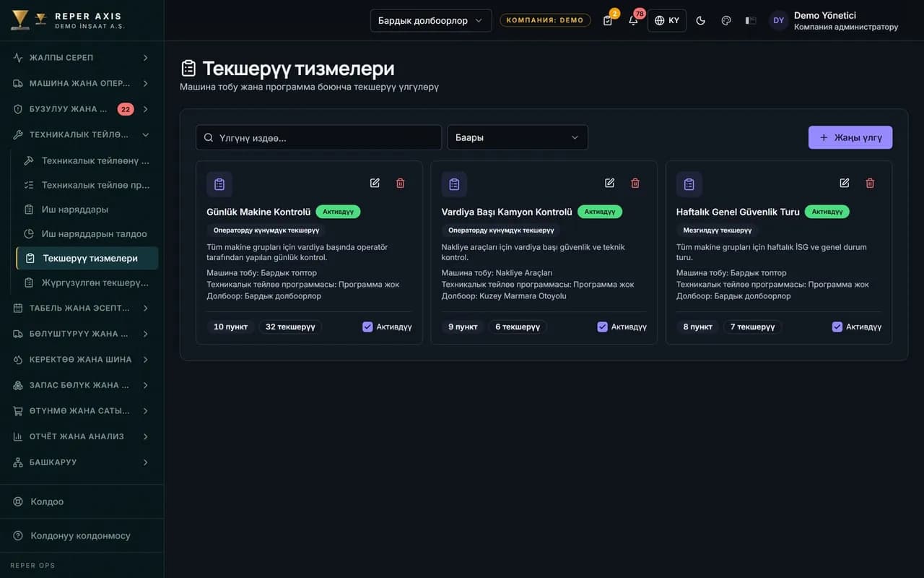Click the 9 пункт chip

463,327
